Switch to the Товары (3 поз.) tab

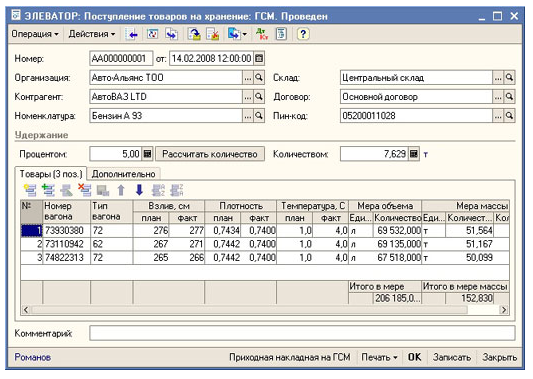pyautogui.click(x=51, y=174)
